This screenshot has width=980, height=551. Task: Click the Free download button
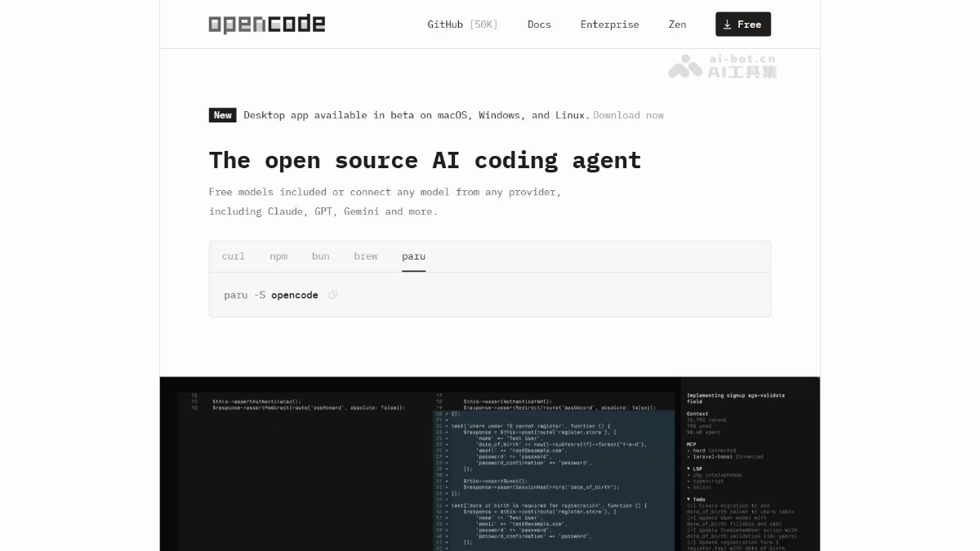tap(743, 24)
